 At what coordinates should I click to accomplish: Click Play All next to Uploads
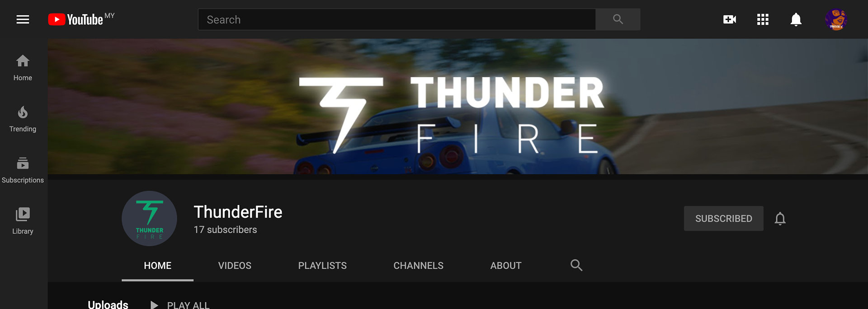click(x=180, y=305)
